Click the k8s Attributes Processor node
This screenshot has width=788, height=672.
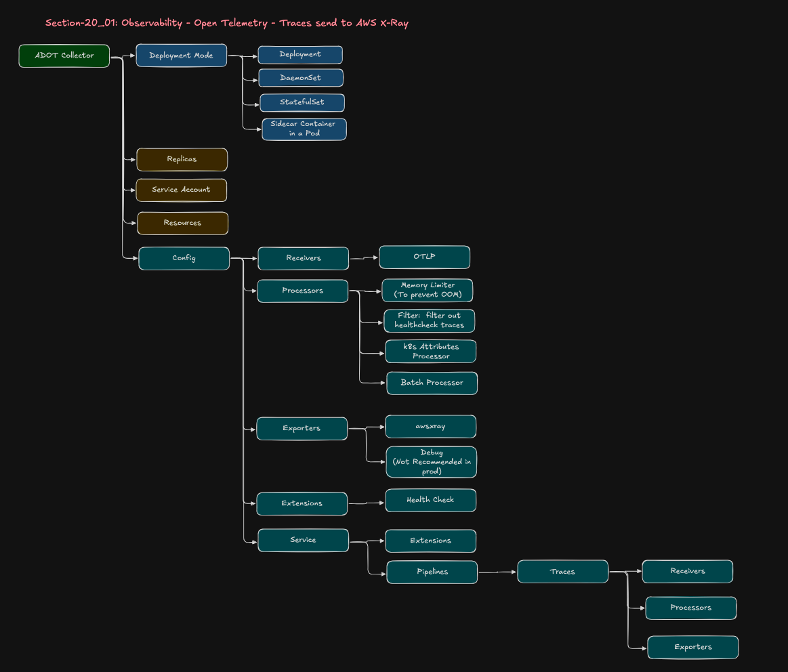pos(430,351)
